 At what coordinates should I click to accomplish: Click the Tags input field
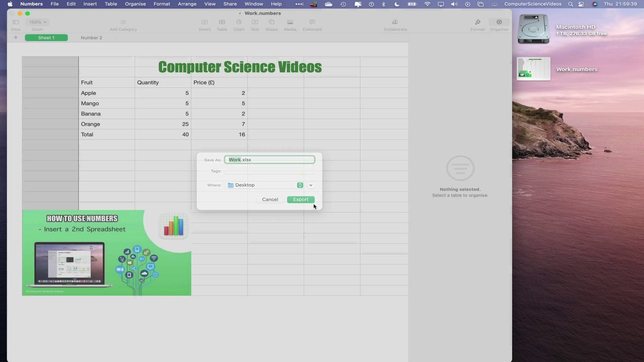[270, 171]
